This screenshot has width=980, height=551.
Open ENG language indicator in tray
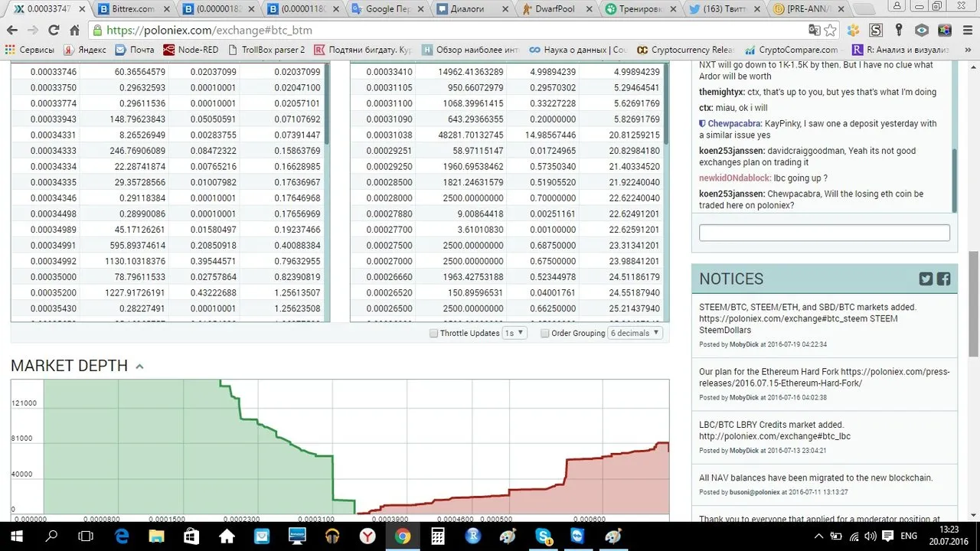pyautogui.click(x=908, y=536)
